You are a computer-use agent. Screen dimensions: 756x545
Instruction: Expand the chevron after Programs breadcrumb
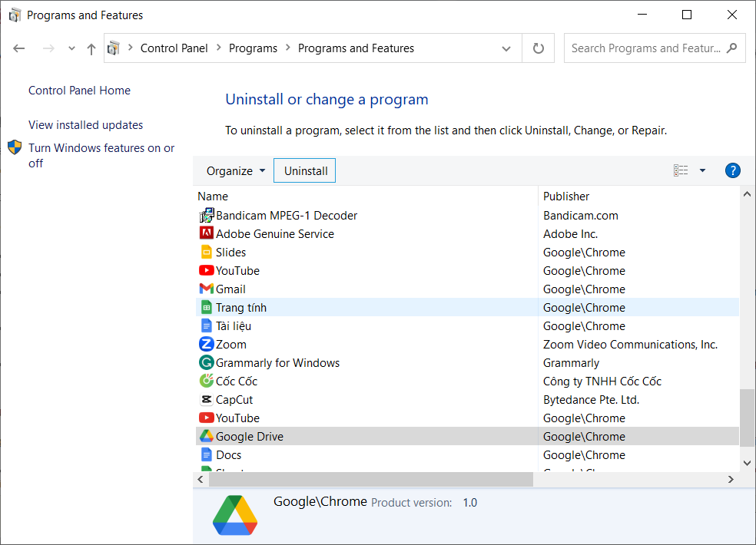coord(288,48)
